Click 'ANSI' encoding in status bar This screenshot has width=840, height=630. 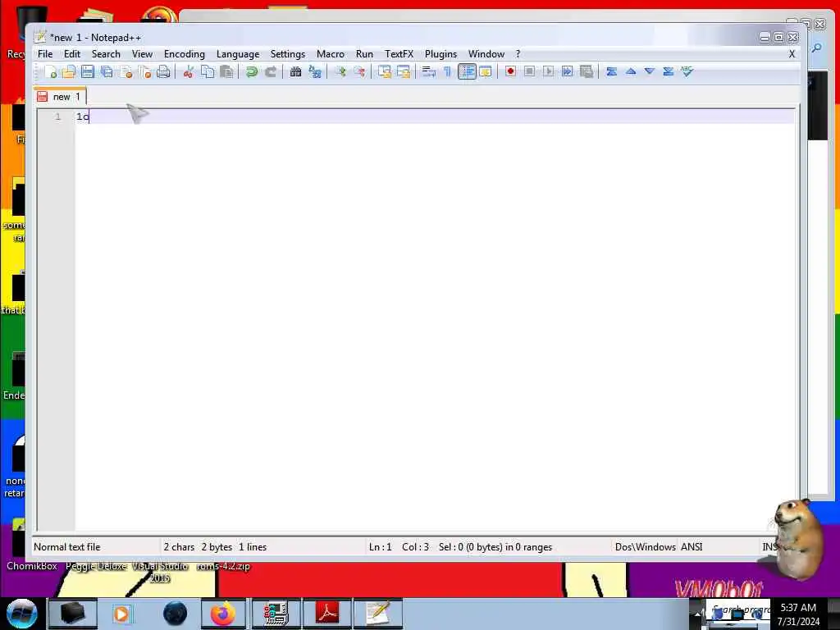pos(692,547)
